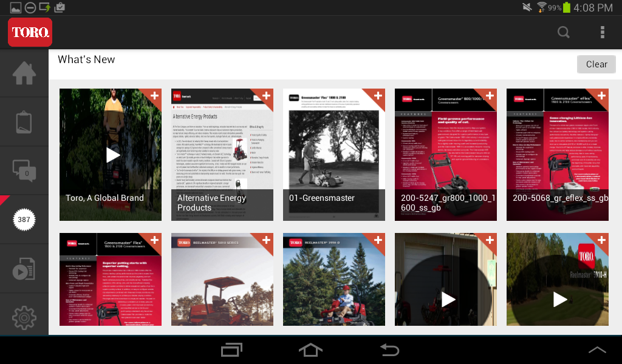Open the search magnifier icon
Screen dimensions: 622x364
(x=563, y=32)
